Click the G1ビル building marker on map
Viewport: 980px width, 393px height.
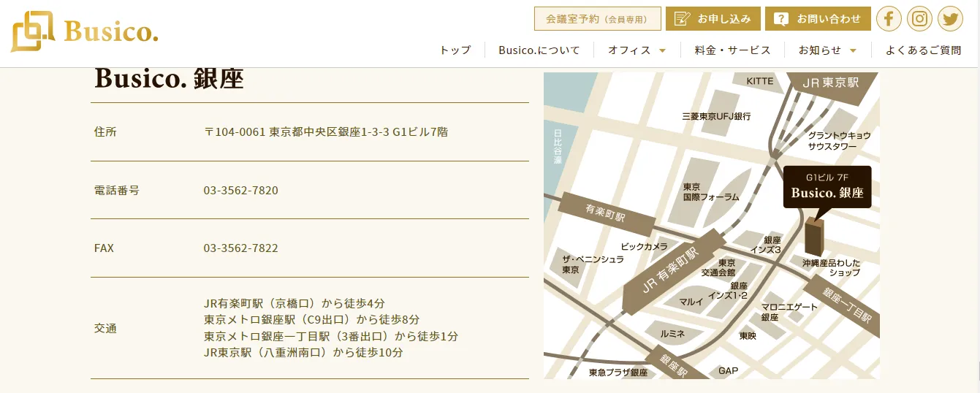point(813,235)
